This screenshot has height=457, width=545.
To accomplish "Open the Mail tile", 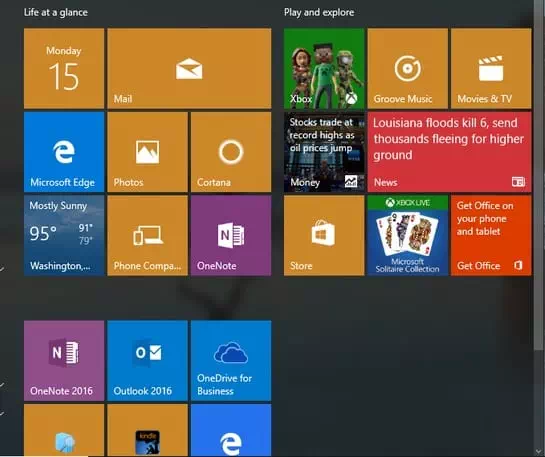I will [189, 68].
